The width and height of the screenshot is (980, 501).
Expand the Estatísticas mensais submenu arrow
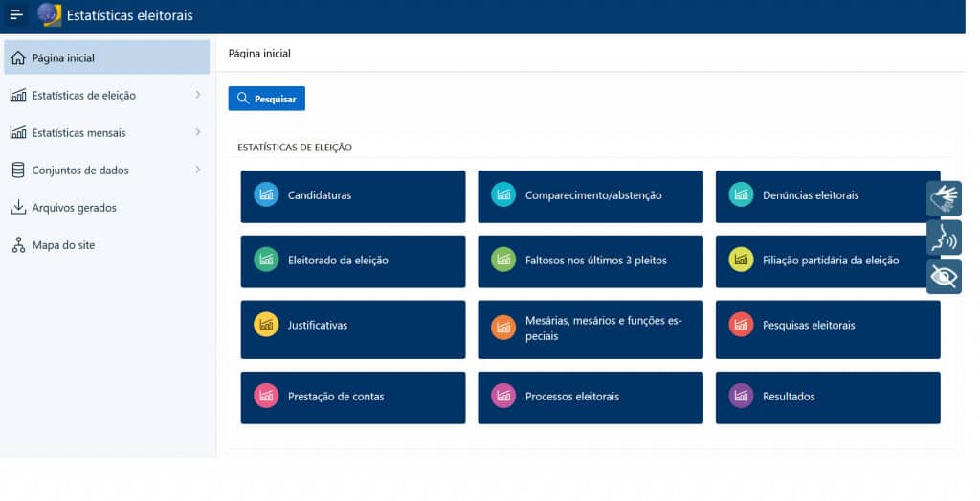point(197,132)
